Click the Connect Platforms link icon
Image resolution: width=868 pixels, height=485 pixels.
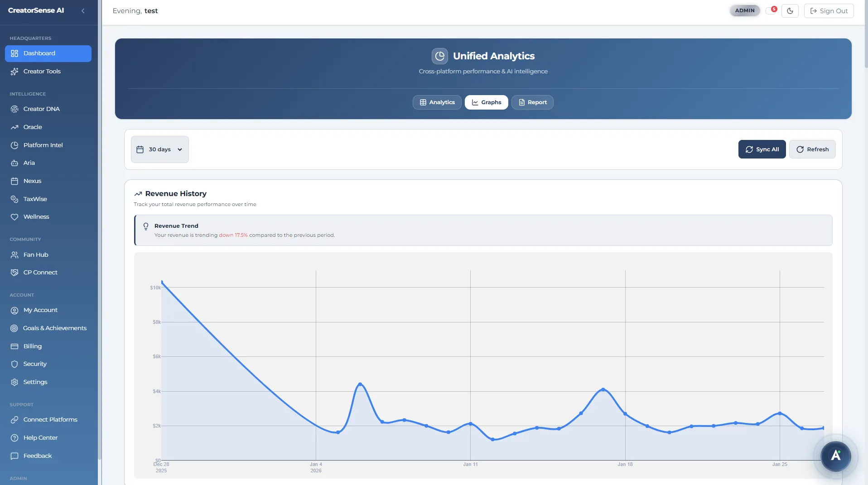point(14,419)
